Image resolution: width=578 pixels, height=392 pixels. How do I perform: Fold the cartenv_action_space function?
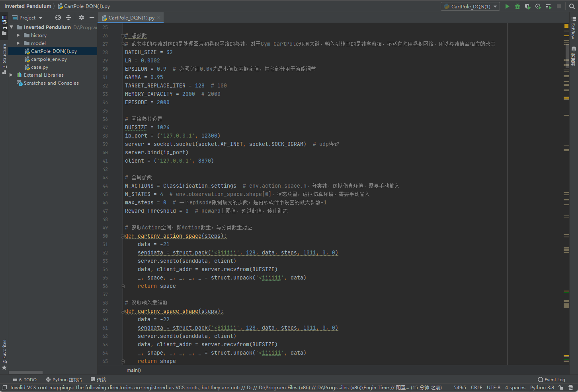[x=123, y=236]
